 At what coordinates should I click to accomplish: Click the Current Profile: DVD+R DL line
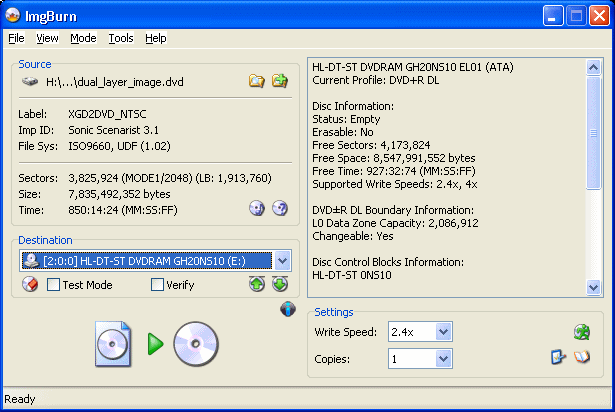376,80
